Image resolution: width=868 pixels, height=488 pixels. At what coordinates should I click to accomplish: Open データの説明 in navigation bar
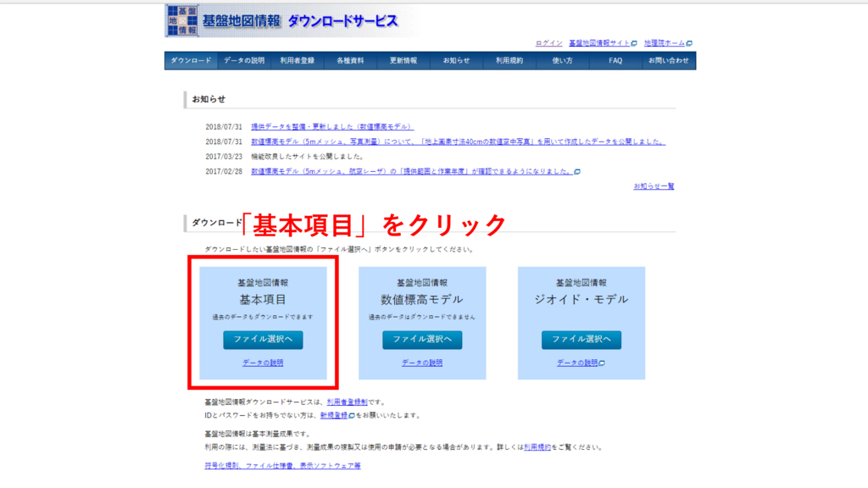click(x=244, y=61)
